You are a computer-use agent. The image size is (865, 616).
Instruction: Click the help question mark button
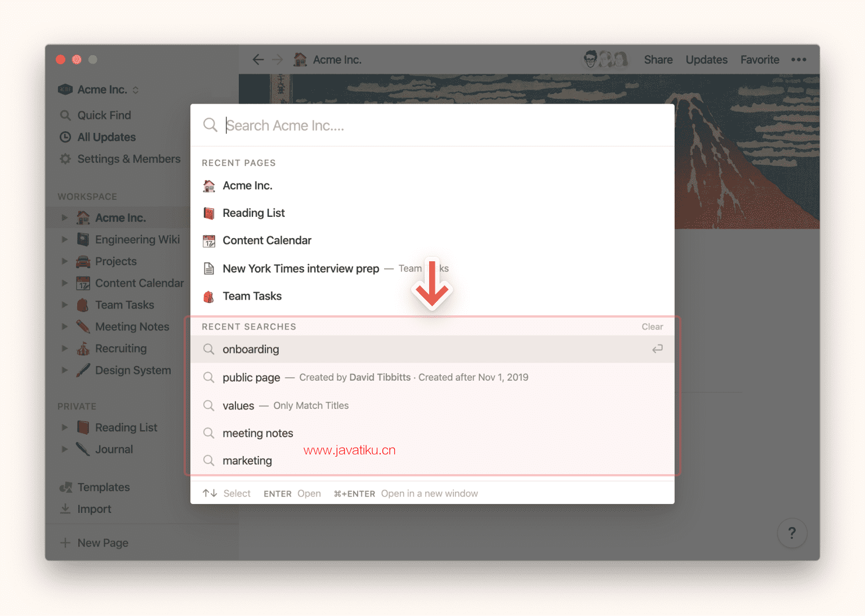pyautogui.click(x=792, y=533)
